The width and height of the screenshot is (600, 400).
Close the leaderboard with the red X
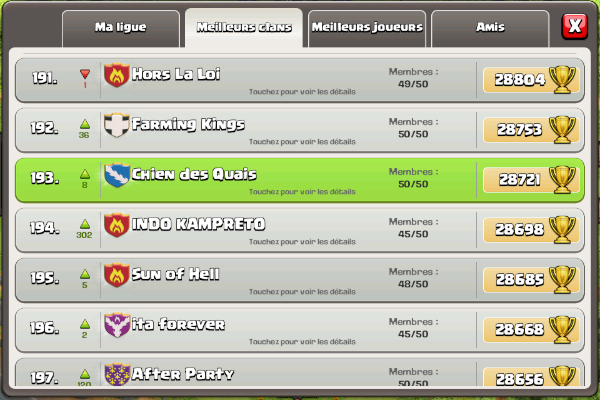click(574, 26)
